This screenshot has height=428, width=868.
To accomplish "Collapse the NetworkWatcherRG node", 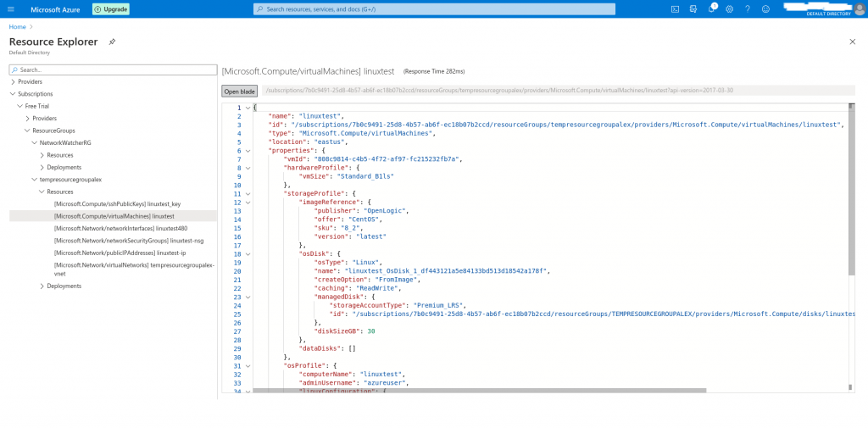I will [34, 143].
